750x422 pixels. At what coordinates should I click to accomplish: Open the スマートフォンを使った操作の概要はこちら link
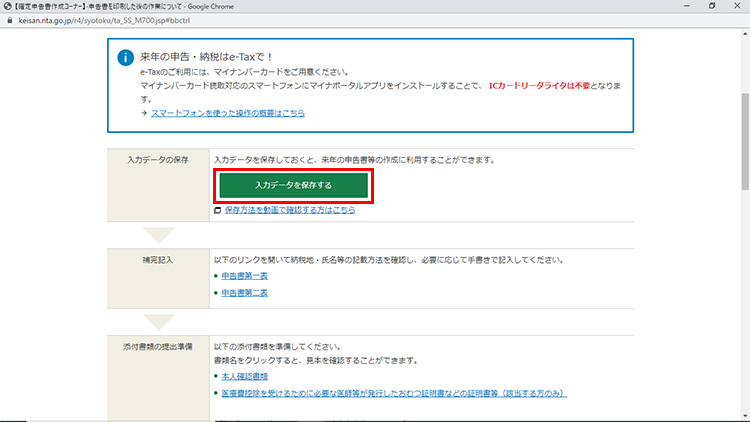[x=228, y=113]
